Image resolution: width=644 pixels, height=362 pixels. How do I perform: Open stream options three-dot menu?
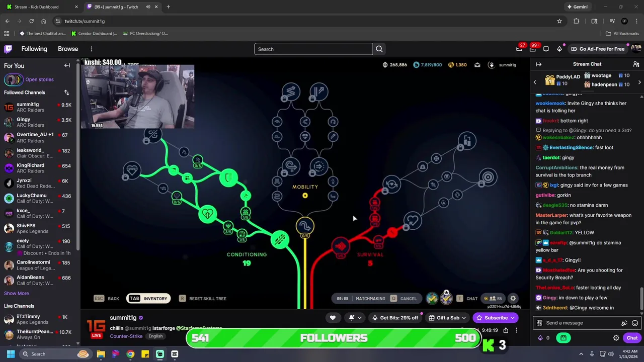516,330
